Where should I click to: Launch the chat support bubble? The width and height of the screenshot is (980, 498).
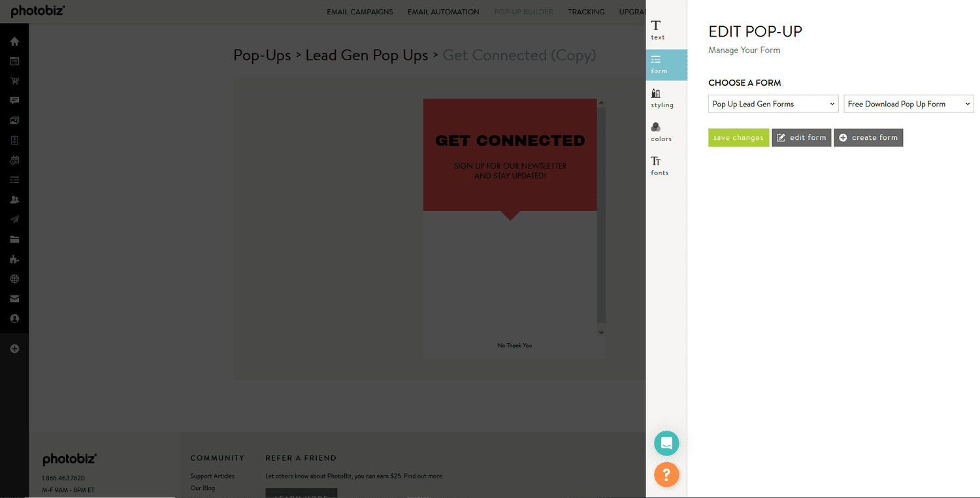[666, 443]
